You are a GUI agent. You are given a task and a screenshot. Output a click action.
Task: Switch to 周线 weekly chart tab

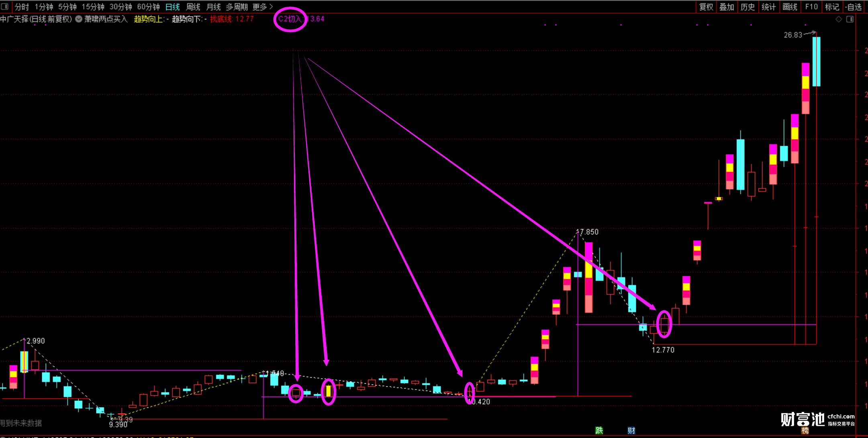[x=193, y=7]
